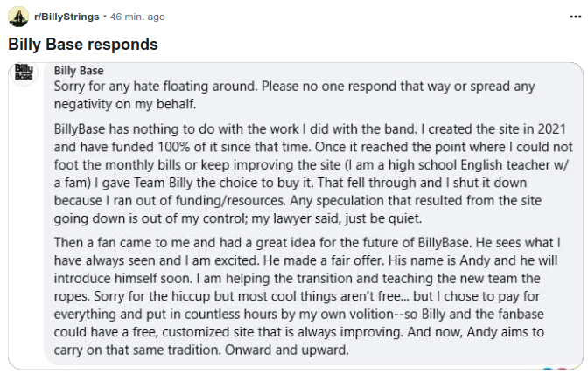Click the word 2021 in the comment
Image resolution: width=588 pixels, height=374 pixels.
coord(551,128)
